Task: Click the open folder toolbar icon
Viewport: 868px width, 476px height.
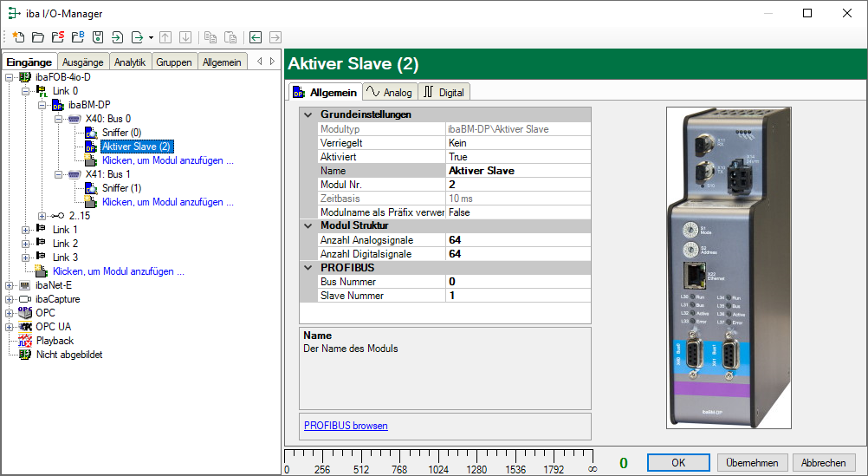Action: 37,37
